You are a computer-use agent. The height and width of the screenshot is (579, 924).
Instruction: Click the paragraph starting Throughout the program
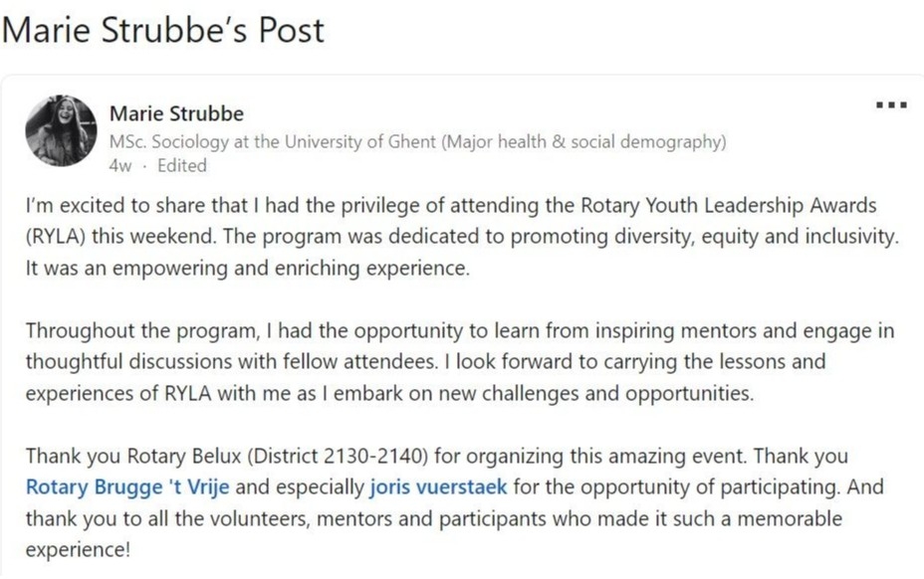click(460, 362)
